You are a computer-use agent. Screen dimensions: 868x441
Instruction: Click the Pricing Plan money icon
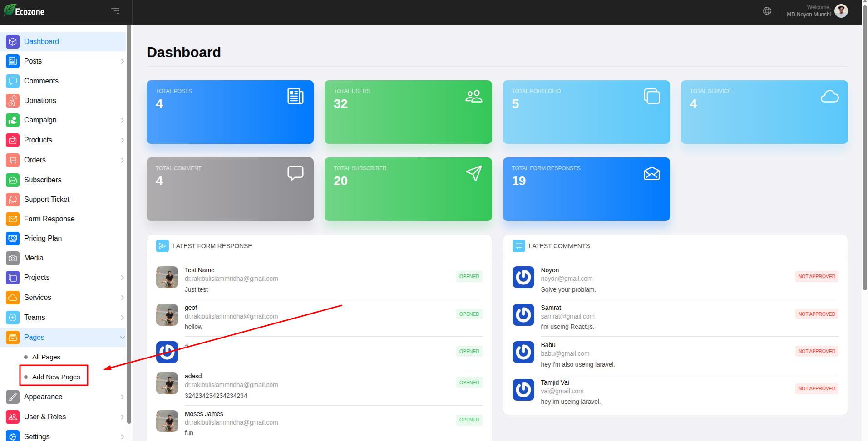click(x=13, y=239)
